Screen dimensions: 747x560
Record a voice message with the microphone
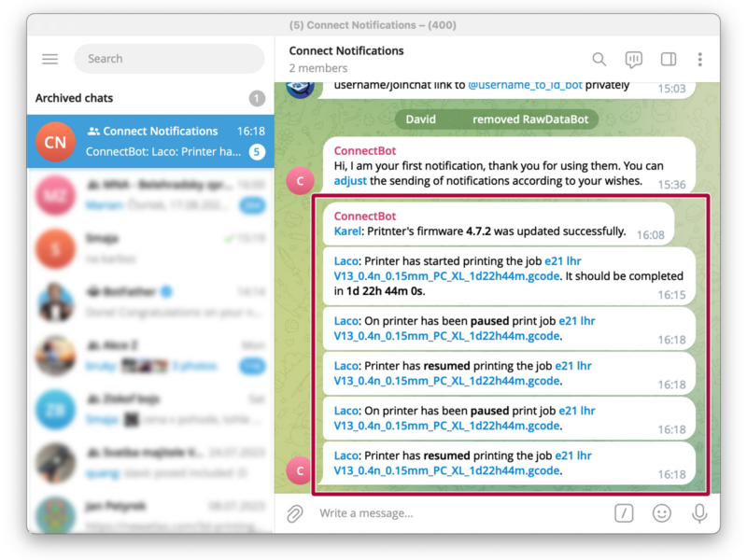[x=698, y=512]
